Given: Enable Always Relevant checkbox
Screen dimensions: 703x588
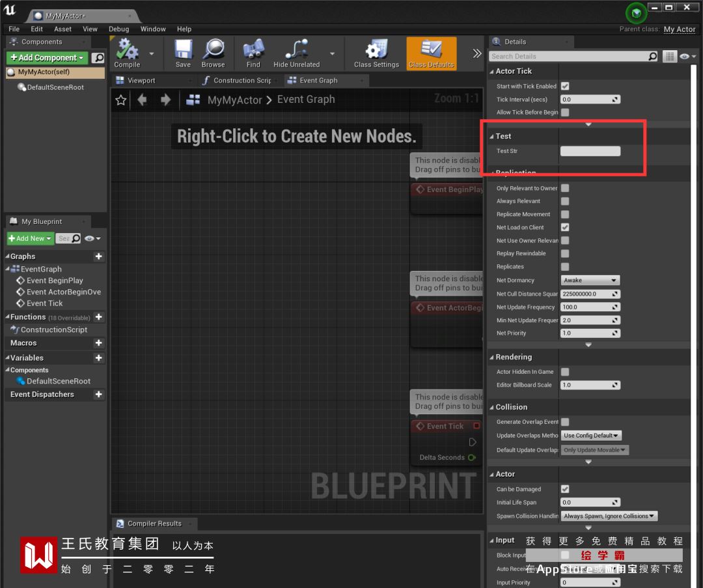Looking at the screenshot, I should point(565,201).
